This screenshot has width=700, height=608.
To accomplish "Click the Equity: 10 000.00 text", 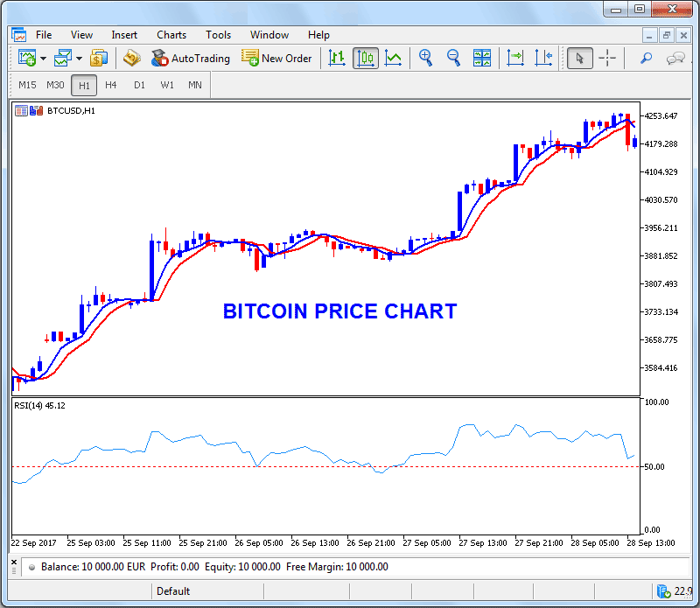I will point(242,567).
